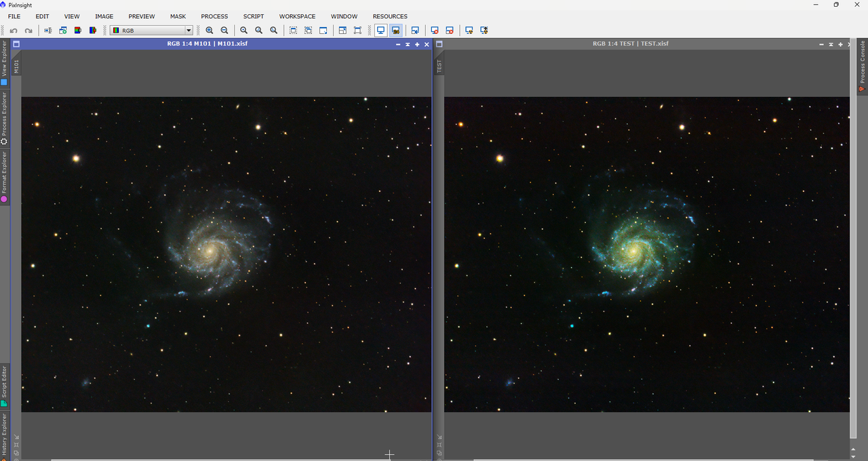Click the Zoom Out magnifier icon
The height and width of the screenshot is (461, 868).
tap(224, 31)
